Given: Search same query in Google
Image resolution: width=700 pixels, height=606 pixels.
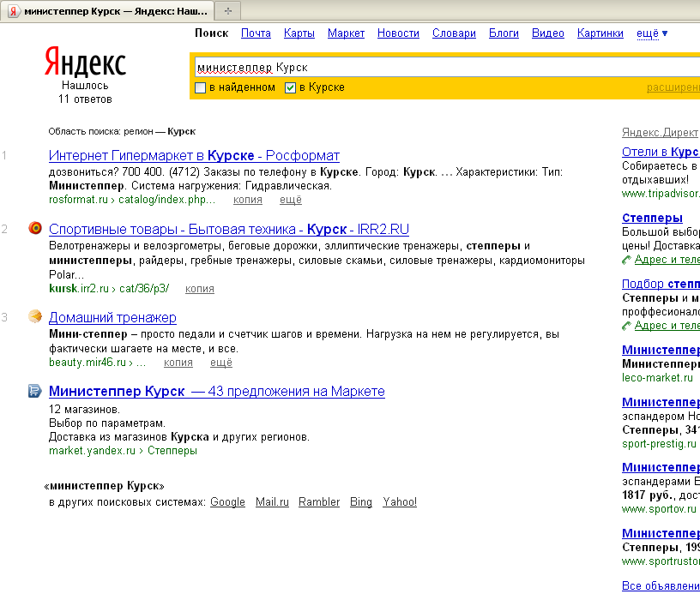Looking at the screenshot, I should click(227, 502).
